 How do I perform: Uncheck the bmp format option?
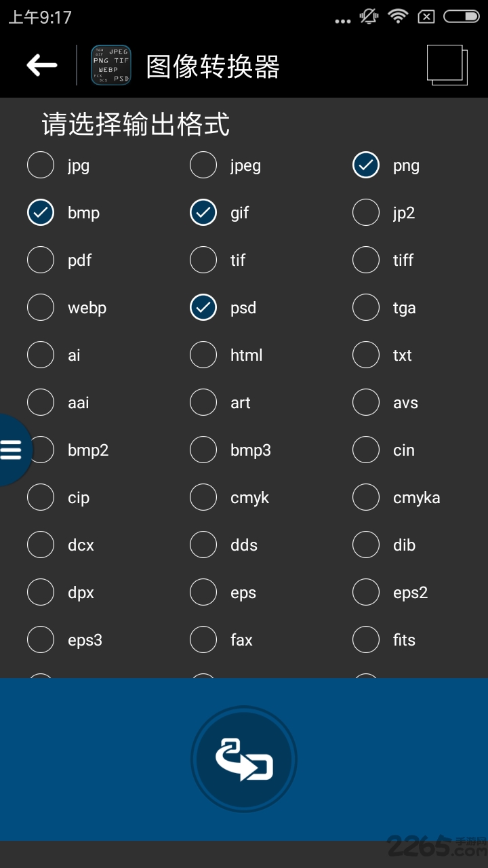click(x=41, y=212)
